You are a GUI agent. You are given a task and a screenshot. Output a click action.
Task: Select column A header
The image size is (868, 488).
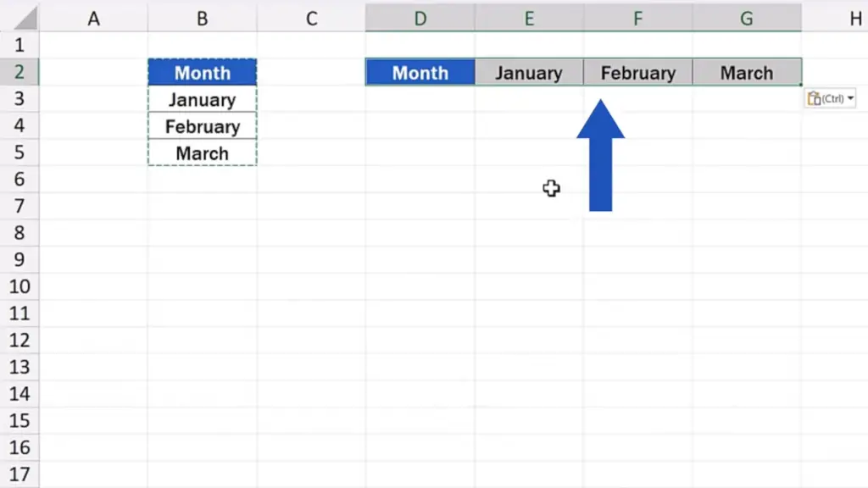click(x=93, y=19)
